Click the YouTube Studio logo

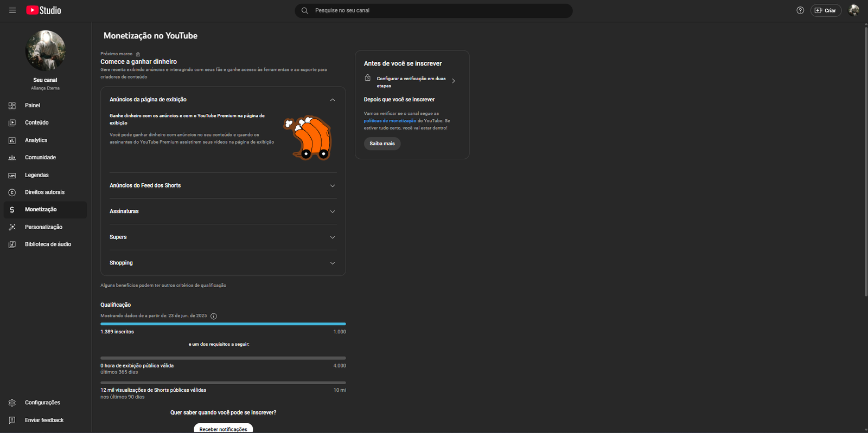[x=43, y=10]
